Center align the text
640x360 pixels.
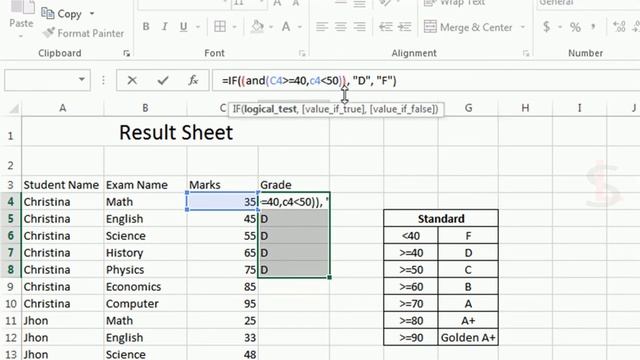coord(341,27)
